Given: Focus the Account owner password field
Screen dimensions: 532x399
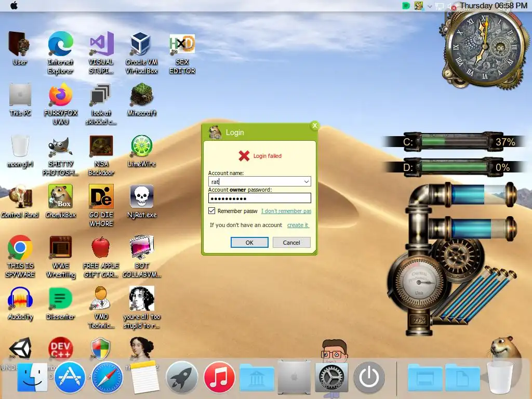Looking at the screenshot, I should tap(260, 198).
